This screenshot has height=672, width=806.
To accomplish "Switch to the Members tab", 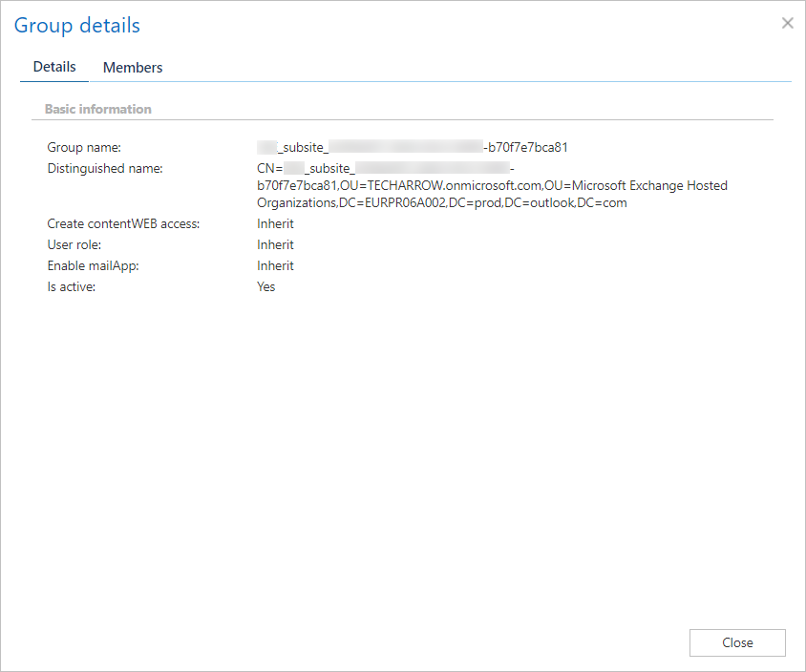I will click(133, 68).
